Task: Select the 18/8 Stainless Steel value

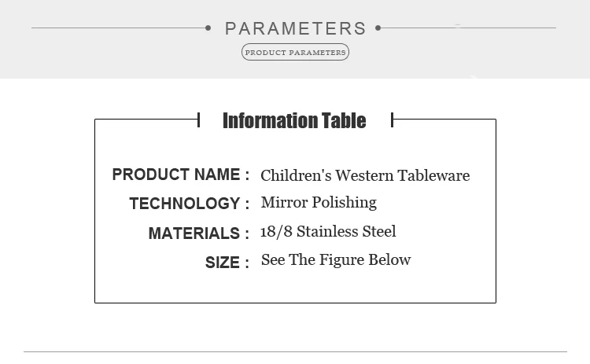Action: pos(328,231)
